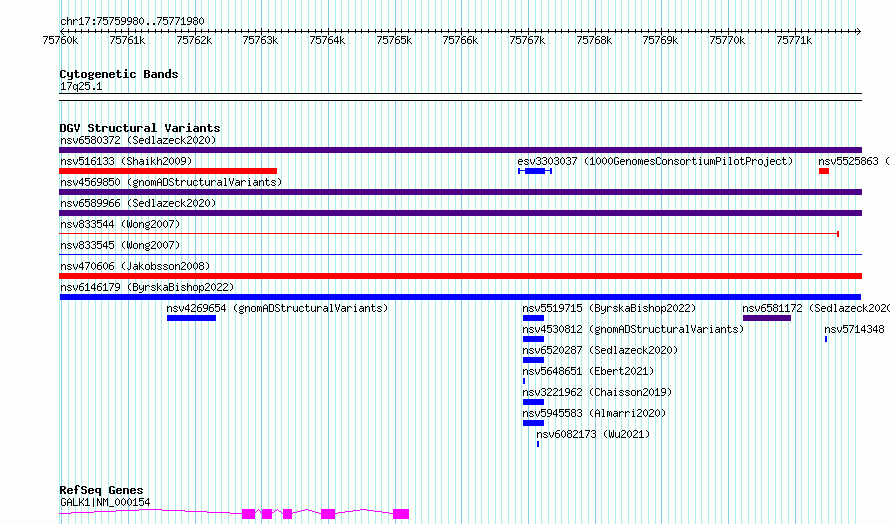Click the 75771k ruler label
The height and width of the screenshot is (524, 890).
coord(794,40)
